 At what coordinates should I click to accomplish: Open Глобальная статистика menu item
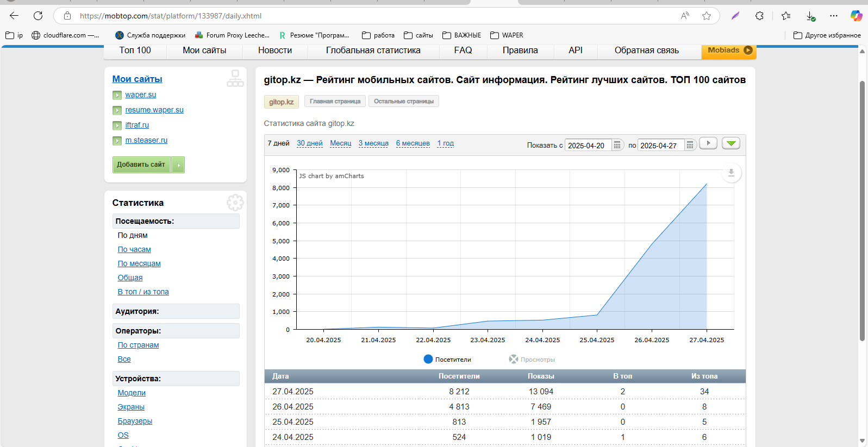tap(373, 51)
